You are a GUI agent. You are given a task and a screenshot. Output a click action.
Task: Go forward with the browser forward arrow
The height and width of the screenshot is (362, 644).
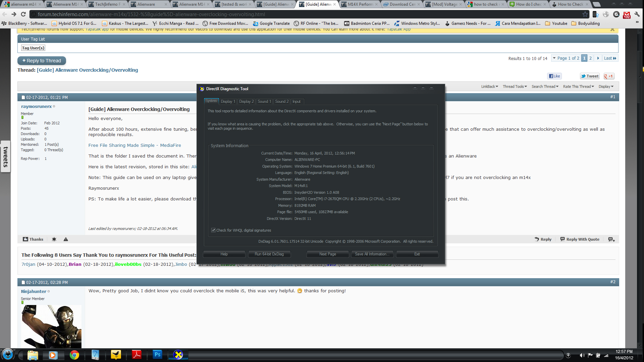(14, 14)
